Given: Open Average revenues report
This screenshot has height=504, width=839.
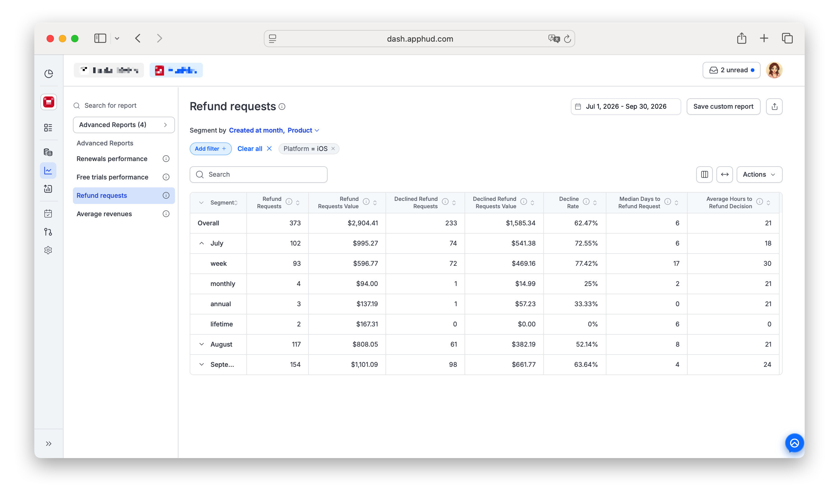Looking at the screenshot, I should click(104, 214).
